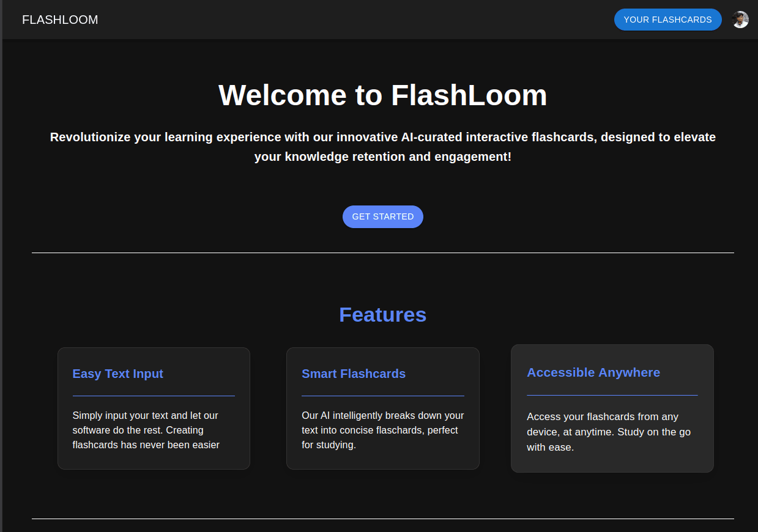This screenshot has width=758, height=532.
Task: Click the Accessible Anywhere heading
Action: [x=593, y=372]
